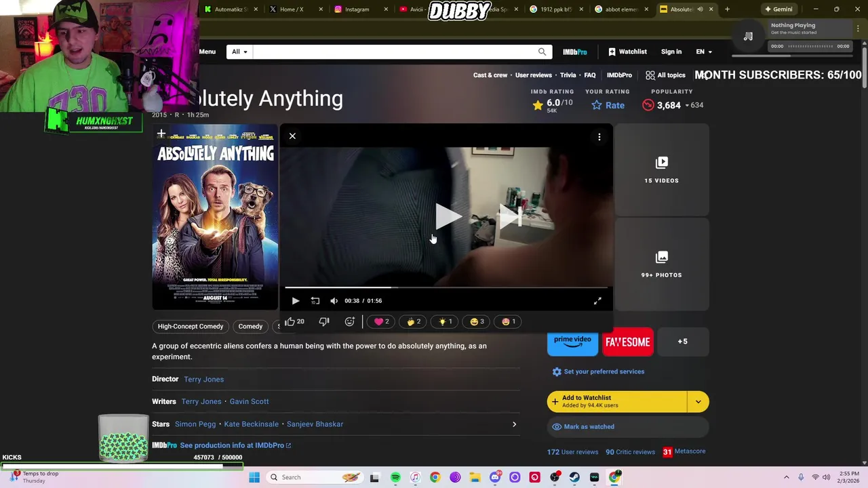This screenshot has width=868, height=488.
Task: Enter fullscreen mode for the trailer
Action: (x=597, y=301)
